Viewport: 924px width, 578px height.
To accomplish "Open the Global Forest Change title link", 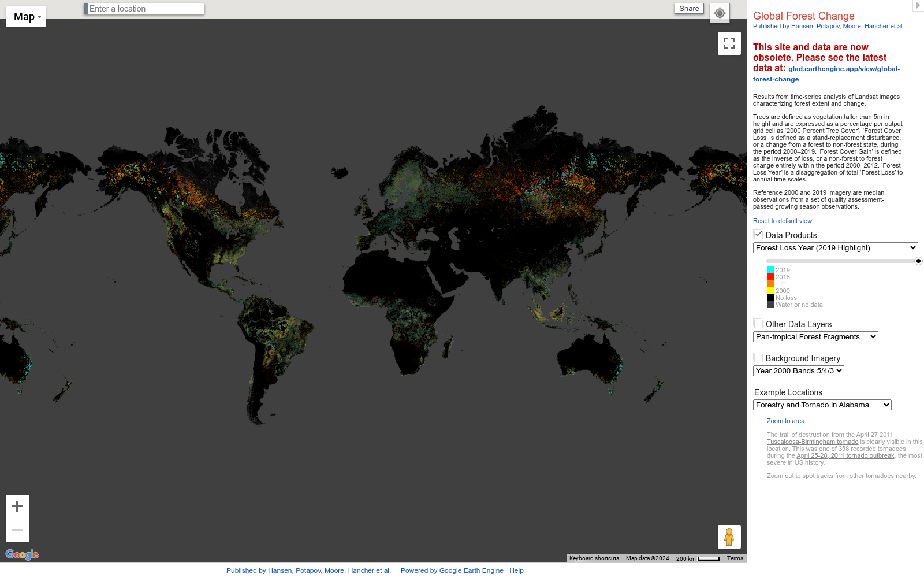I will [803, 16].
